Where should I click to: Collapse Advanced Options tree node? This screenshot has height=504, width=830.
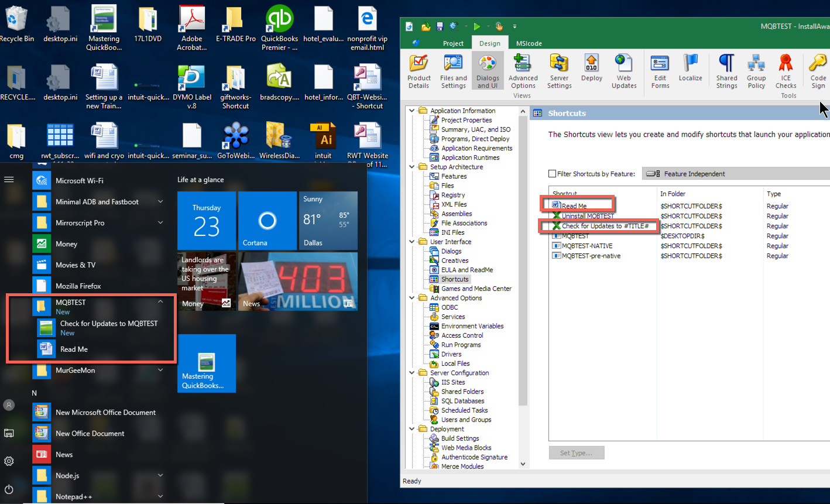(412, 298)
